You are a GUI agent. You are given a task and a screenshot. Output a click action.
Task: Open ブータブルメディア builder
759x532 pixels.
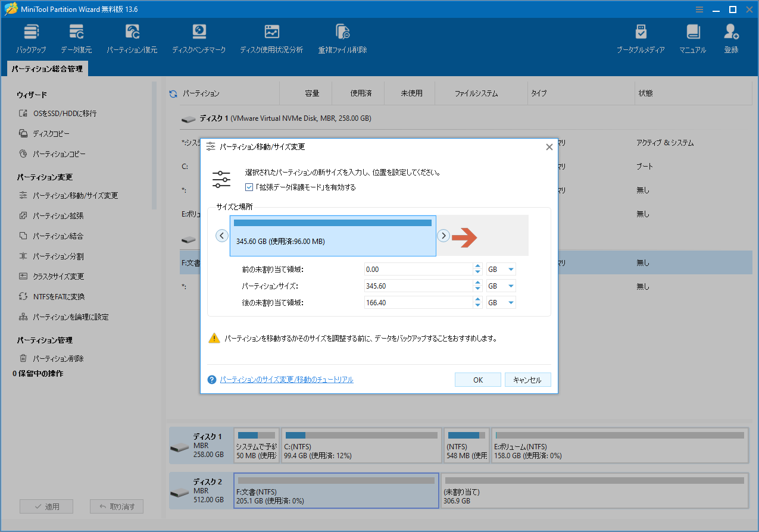click(x=642, y=37)
